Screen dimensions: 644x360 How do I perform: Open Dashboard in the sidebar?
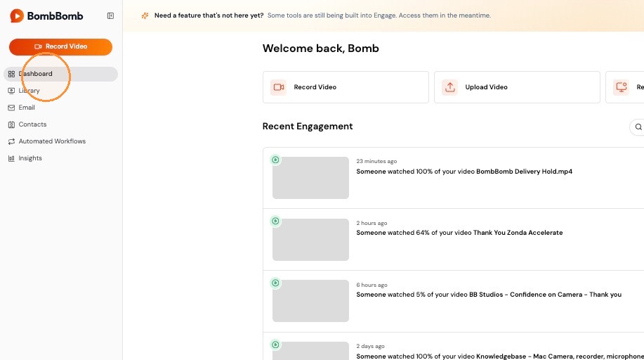pos(61,74)
